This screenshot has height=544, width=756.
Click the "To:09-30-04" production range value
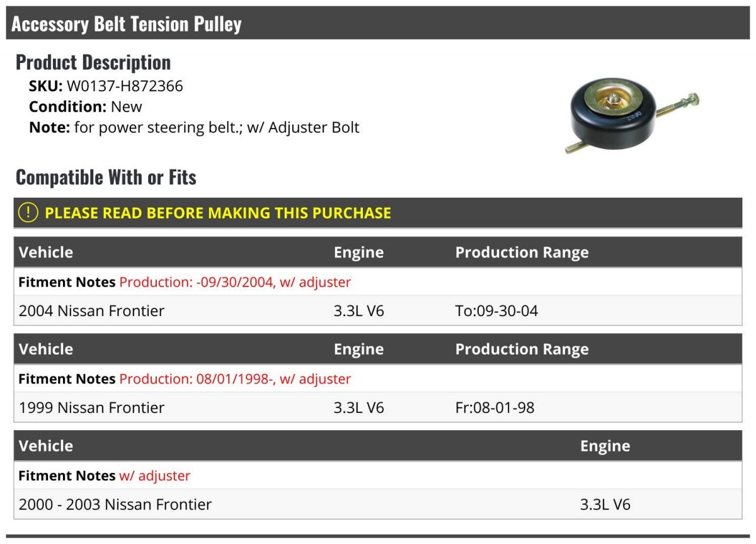pyautogui.click(x=496, y=311)
